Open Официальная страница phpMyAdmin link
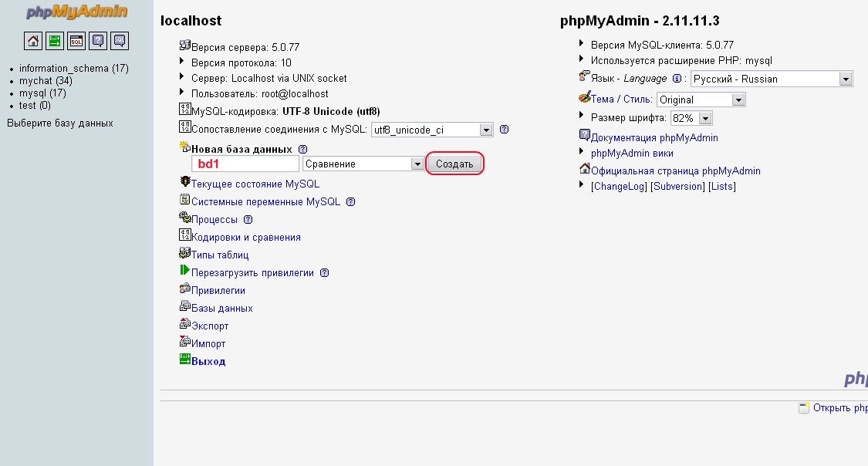 point(675,171)
